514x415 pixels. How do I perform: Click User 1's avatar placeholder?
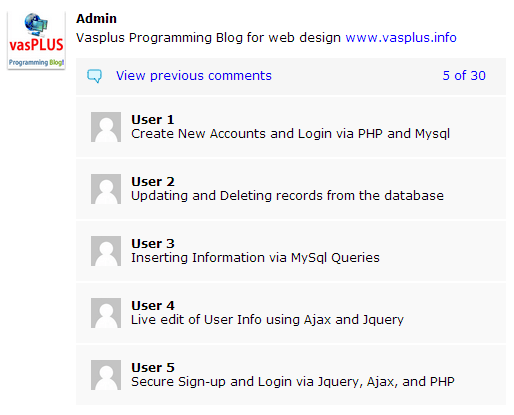point(106,127)
